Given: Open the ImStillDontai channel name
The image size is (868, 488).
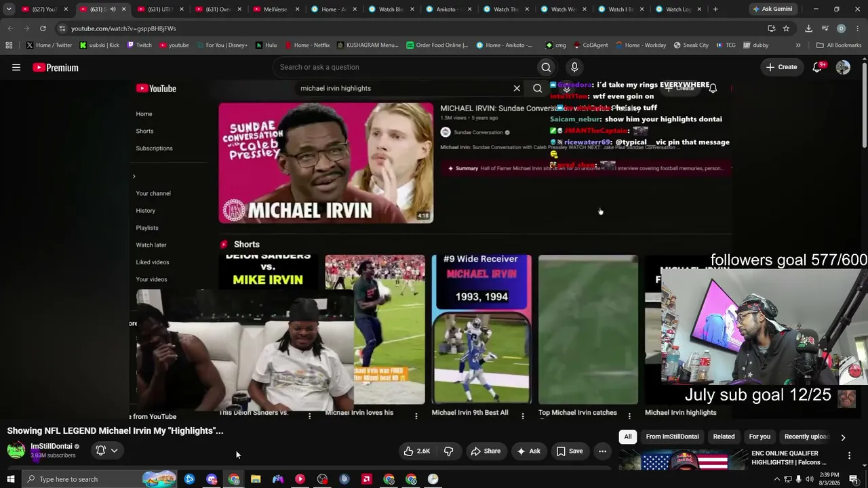Looking at the screenshot, I should 52,446.
